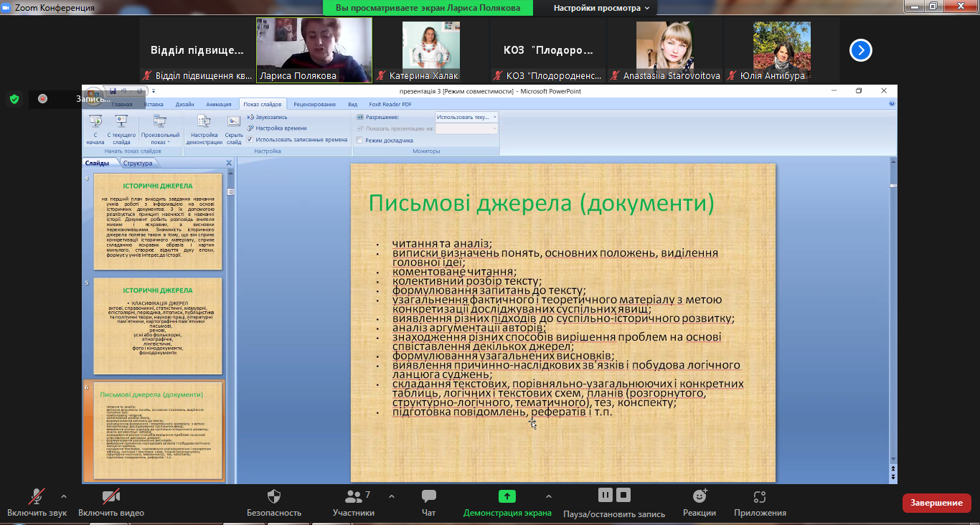
Task: Turn on camera with Включить видео
Action: [110, 497]
